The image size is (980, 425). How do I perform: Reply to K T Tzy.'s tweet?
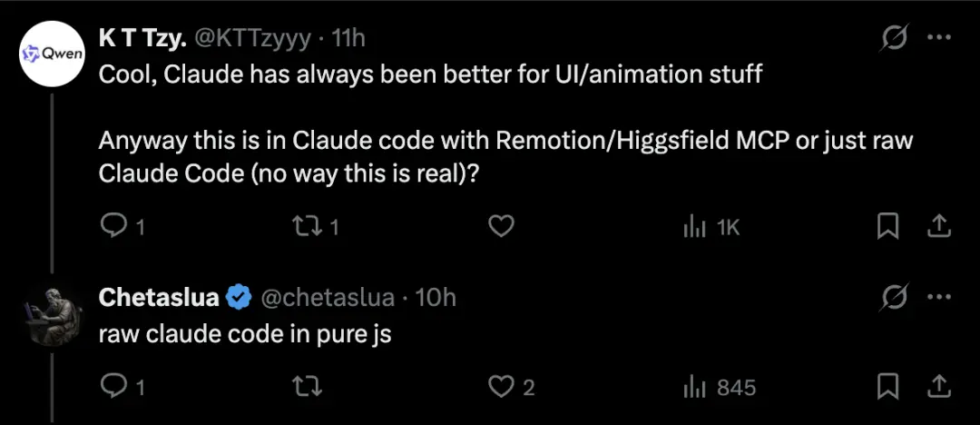(122, 227)
